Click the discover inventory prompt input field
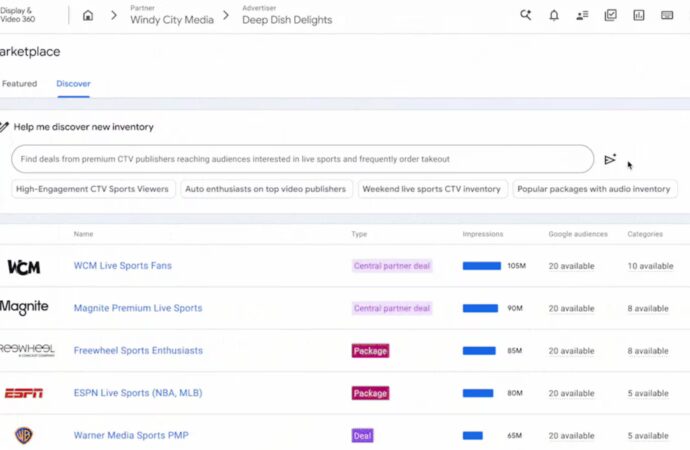This screenshot has width=690, height=450. pyautogui.click(x=303, y=159)
